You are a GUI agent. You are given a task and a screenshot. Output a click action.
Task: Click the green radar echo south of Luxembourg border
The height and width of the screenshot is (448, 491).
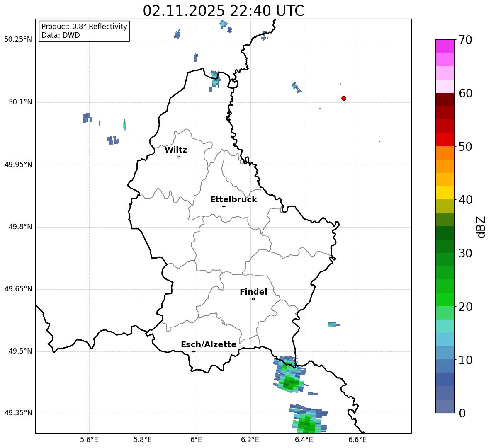tap(289, 374)
